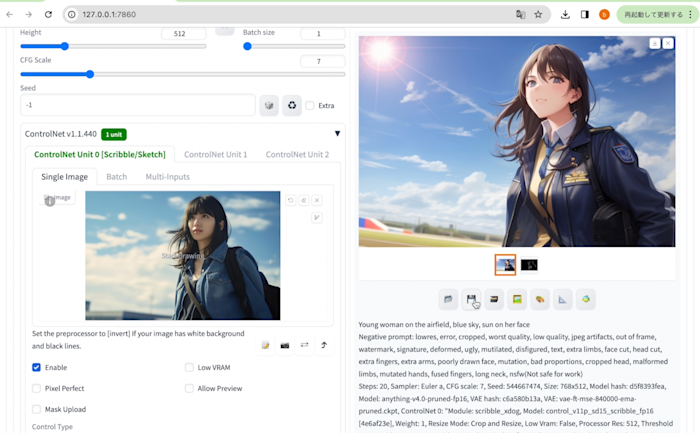Click the last yellow-blue icon in the output toolbar
This screenshot has width=700, height=433.
586,299
